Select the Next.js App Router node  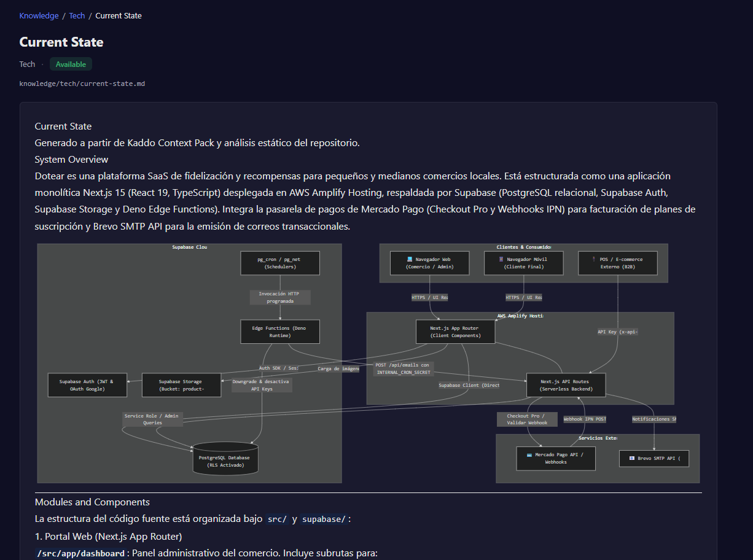click(x=455, y=332)
